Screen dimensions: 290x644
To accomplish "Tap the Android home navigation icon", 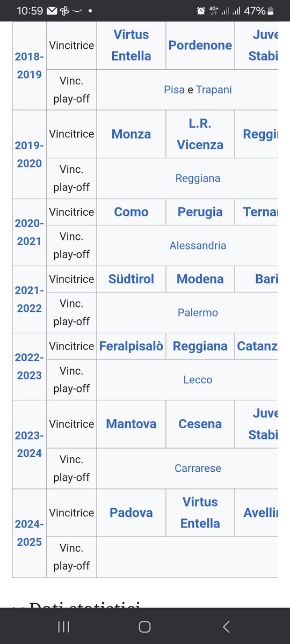I will 144,626.
